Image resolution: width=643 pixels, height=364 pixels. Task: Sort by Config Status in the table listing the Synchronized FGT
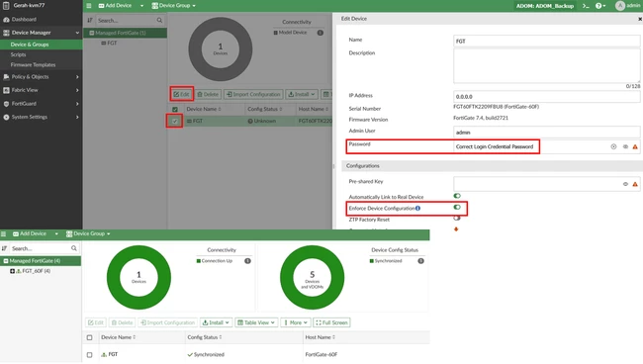205,337
